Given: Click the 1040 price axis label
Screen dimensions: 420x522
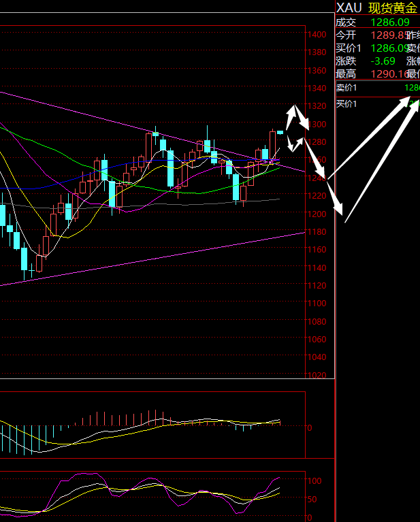Looking at the screenshot, I should point(317,357).
